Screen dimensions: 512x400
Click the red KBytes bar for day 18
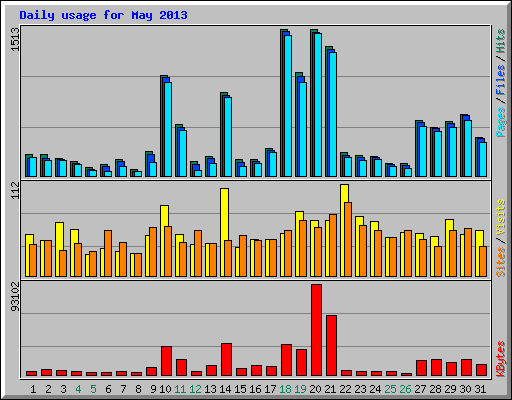click(286, 360)
